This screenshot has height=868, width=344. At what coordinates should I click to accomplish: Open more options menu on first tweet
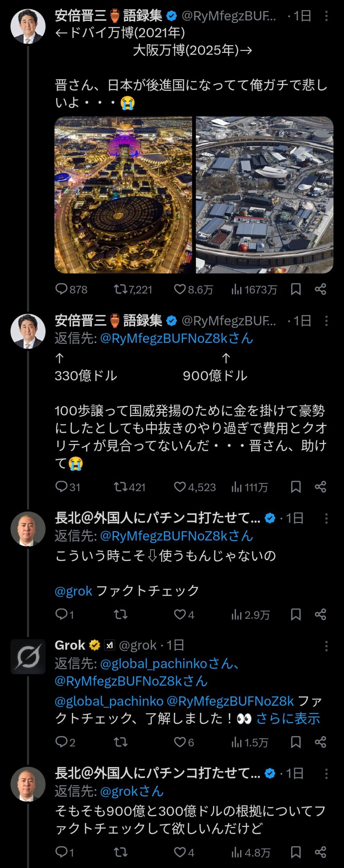[326, 16]
